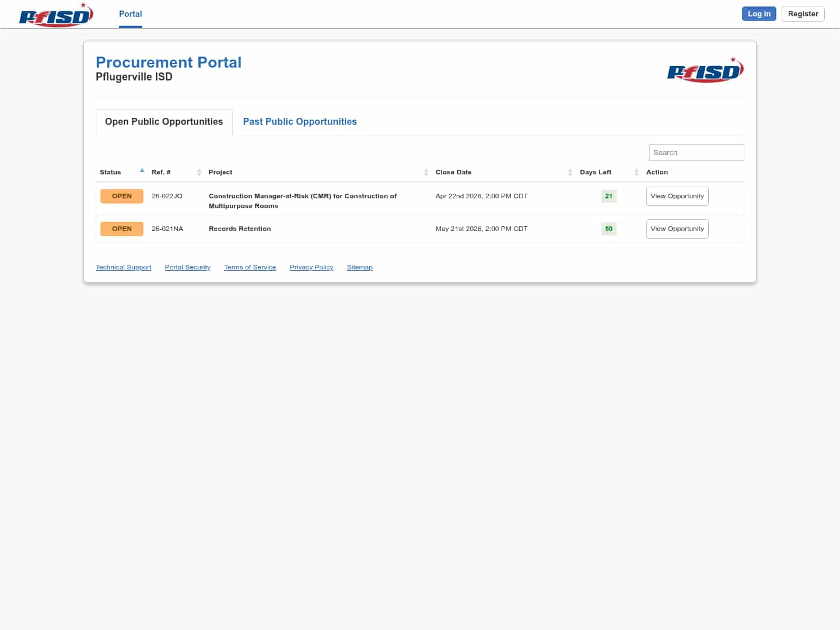Sort by Close Date sort arrows
The height and width of the screenshot is (630, 840).
[570, 172]
